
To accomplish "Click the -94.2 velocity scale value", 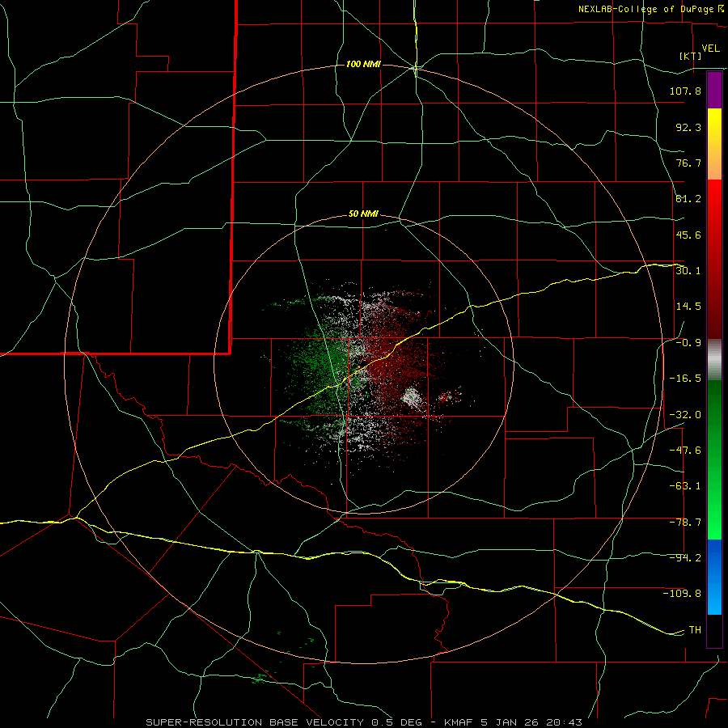I will click(685, 557).
